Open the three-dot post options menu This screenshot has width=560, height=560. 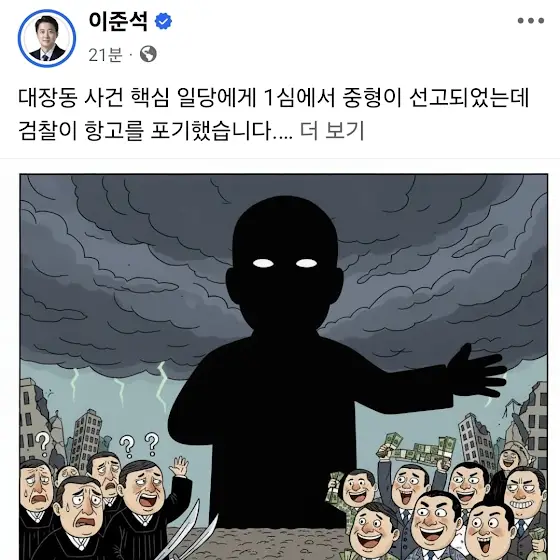tap(531, 21)
